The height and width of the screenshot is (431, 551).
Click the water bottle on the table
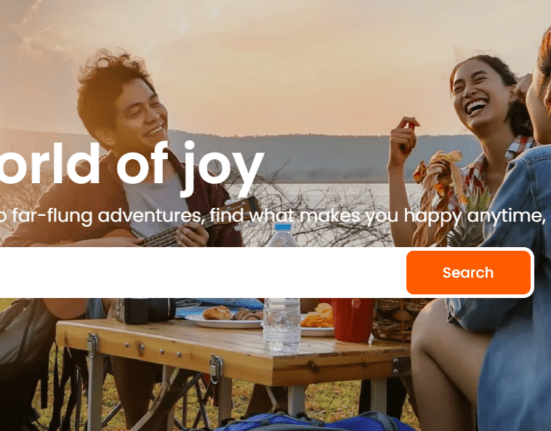click(282, 323)
